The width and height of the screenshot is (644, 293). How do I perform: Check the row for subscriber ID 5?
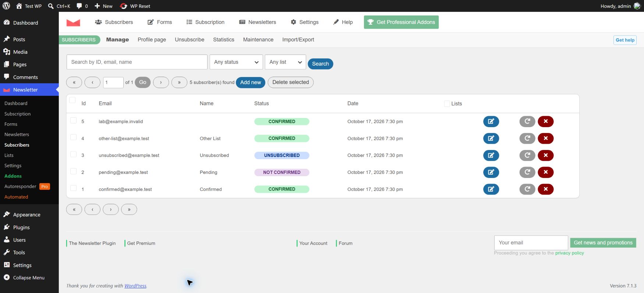(x=73, y=121)
